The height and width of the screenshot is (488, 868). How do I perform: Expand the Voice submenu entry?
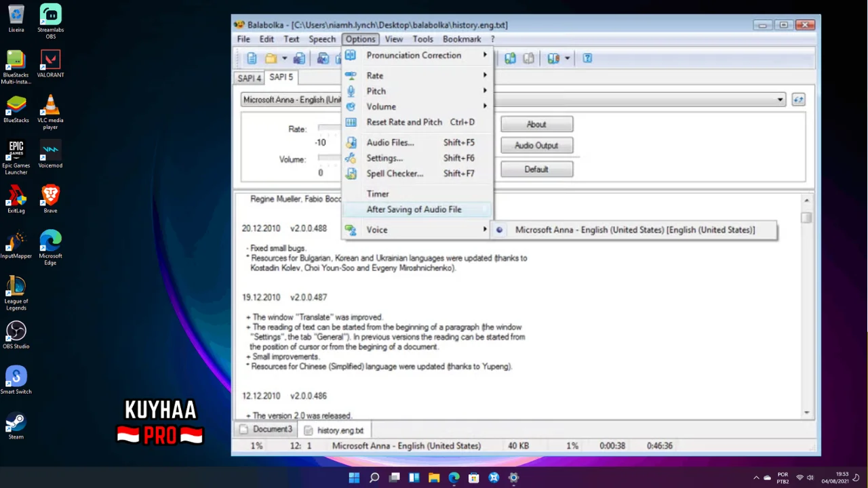pos(418,230)
